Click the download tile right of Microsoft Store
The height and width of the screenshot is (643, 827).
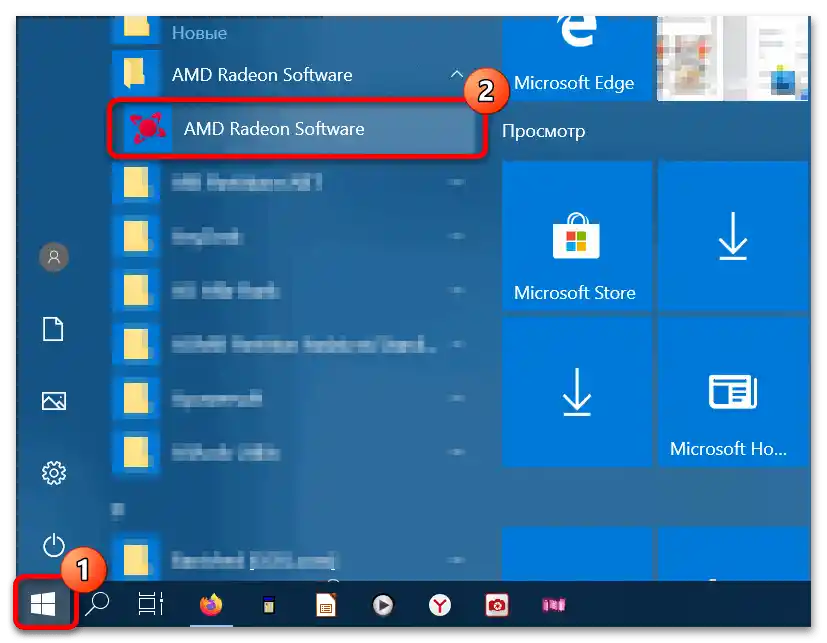[733, 235]
